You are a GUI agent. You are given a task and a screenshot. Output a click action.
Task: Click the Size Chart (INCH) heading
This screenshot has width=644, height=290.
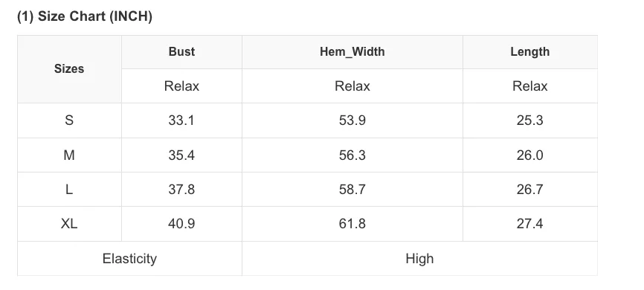(85, 16)
